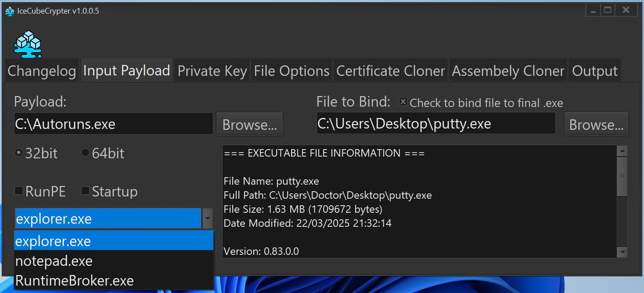Click the 'Date Modified' line
This screenshot has width=644, height=293.
[x=307, y=223]
